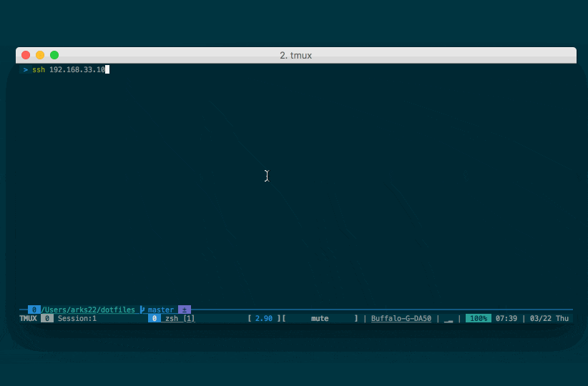Click the load average value 2.90
588x386 pixels.
[264, 318]
